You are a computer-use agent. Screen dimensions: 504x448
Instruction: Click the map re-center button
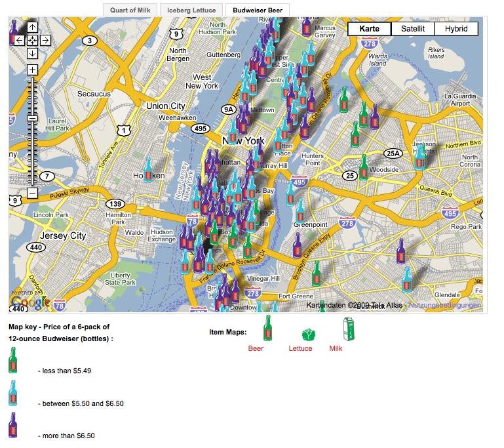[x=32, y=40]
